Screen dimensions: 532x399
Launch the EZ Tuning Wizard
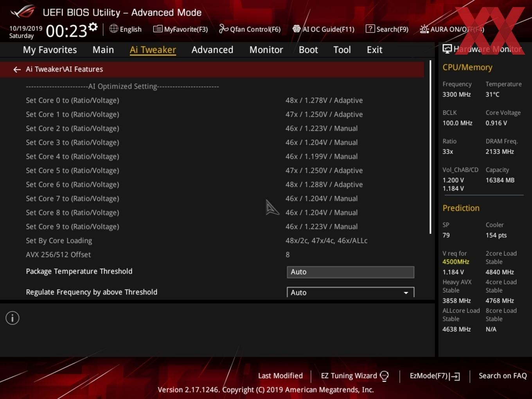click(355, 376)
